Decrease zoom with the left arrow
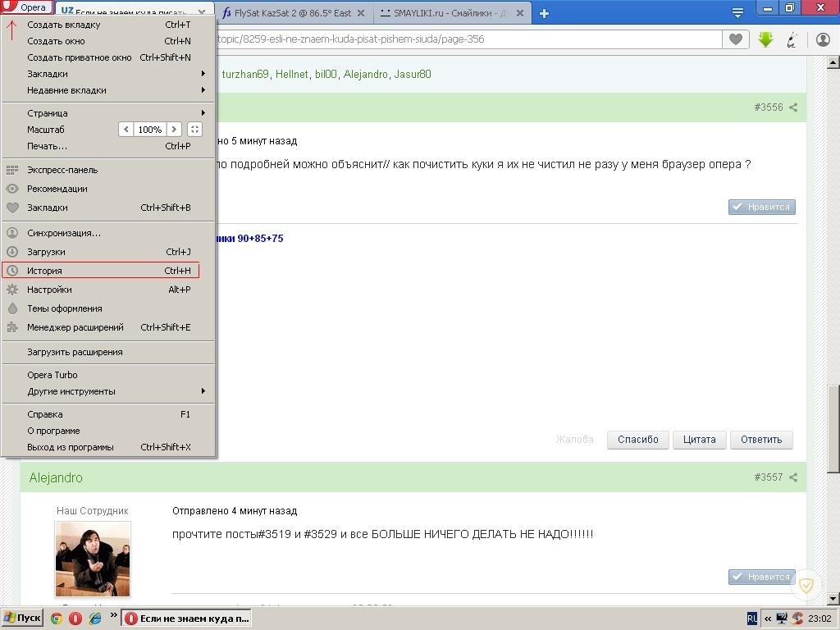840x630 pixels. click(x=126, y=130)
